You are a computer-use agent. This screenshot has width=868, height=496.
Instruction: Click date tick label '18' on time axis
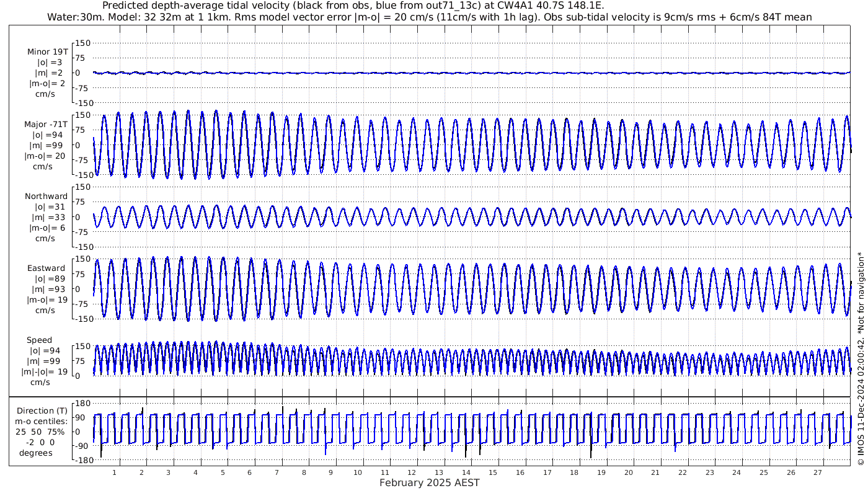574,472
